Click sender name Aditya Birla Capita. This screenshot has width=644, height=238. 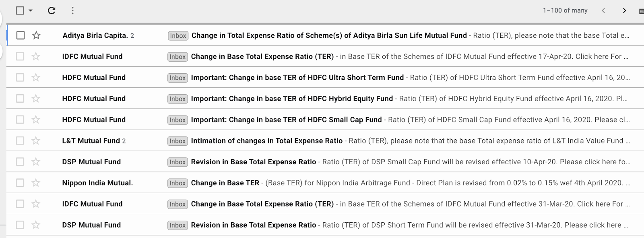[95, 35]
